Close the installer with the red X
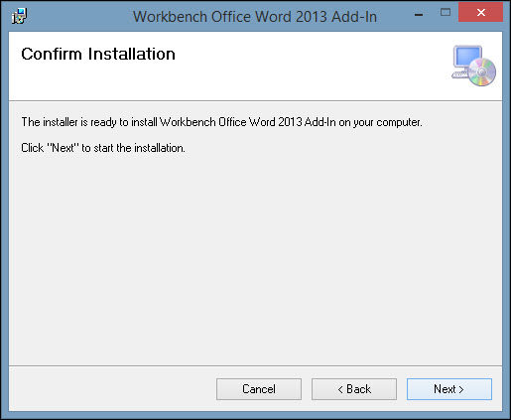The height and width of the screenshot is (420, 511). (480, 13)
